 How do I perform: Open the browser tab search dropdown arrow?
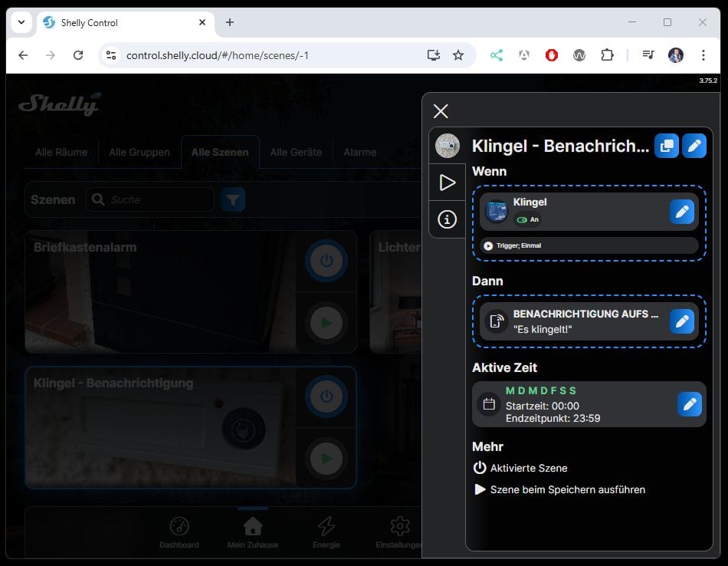21,22
